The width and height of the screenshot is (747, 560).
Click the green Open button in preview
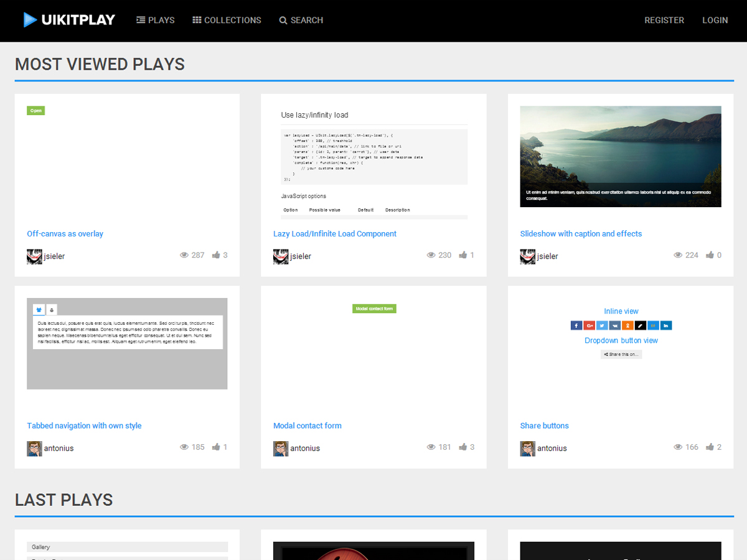click(36, 111)
